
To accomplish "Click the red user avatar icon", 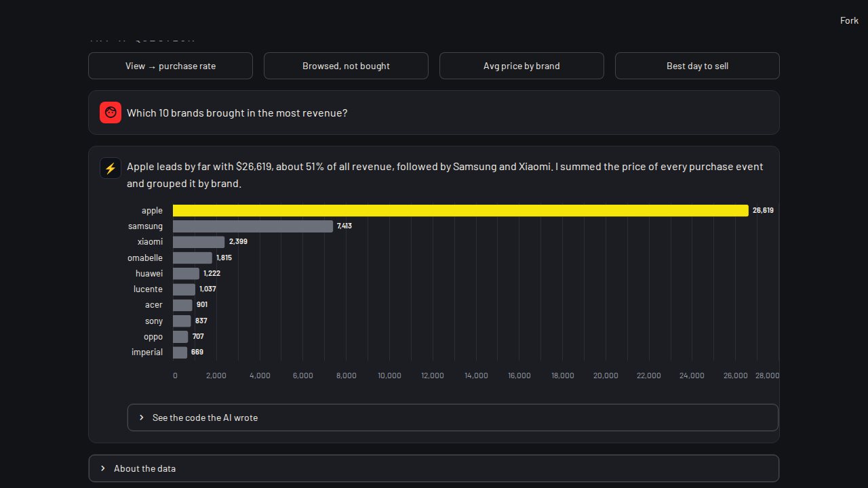I will coord(111,113).
